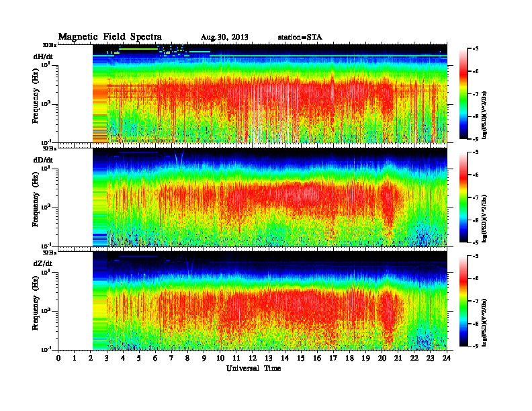Image resolution: width=532 pixels, height=411 pixels.
Task: Click hour 4 on the Universal Time axis
Action: pos(123,359)
